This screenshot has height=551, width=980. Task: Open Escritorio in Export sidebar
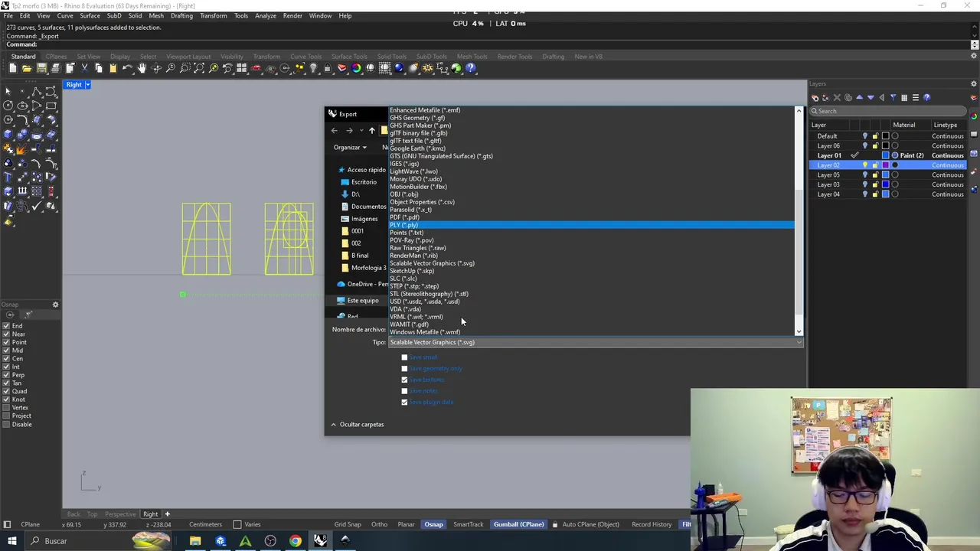point(364,182)
